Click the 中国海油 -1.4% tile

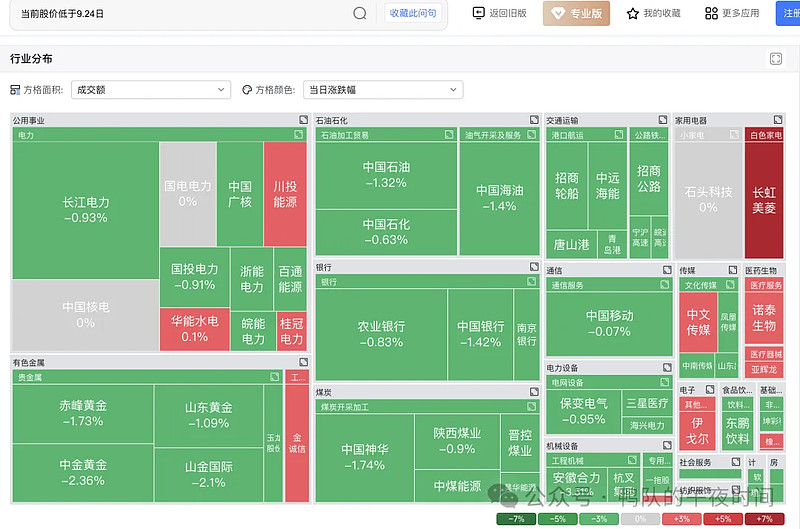click(499, 198)
